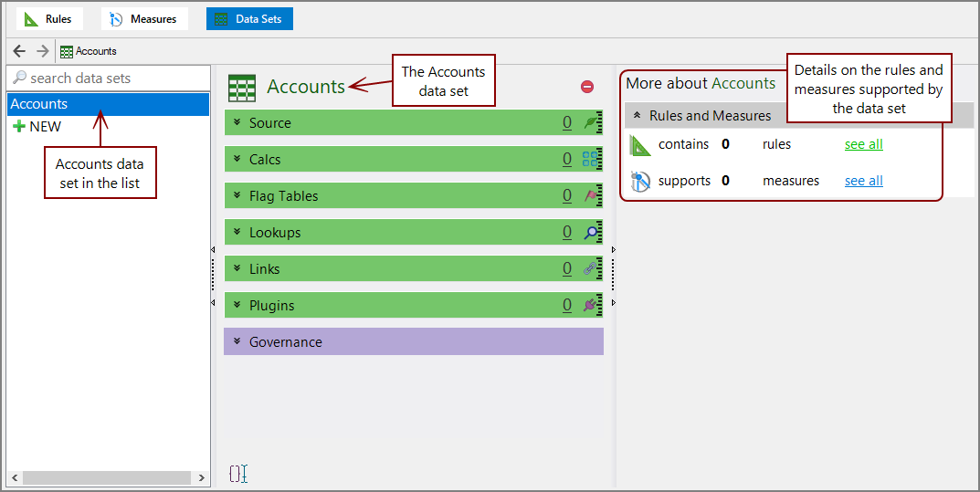
Task: Click the chain icon in Links row
Action: coord(592,269)
